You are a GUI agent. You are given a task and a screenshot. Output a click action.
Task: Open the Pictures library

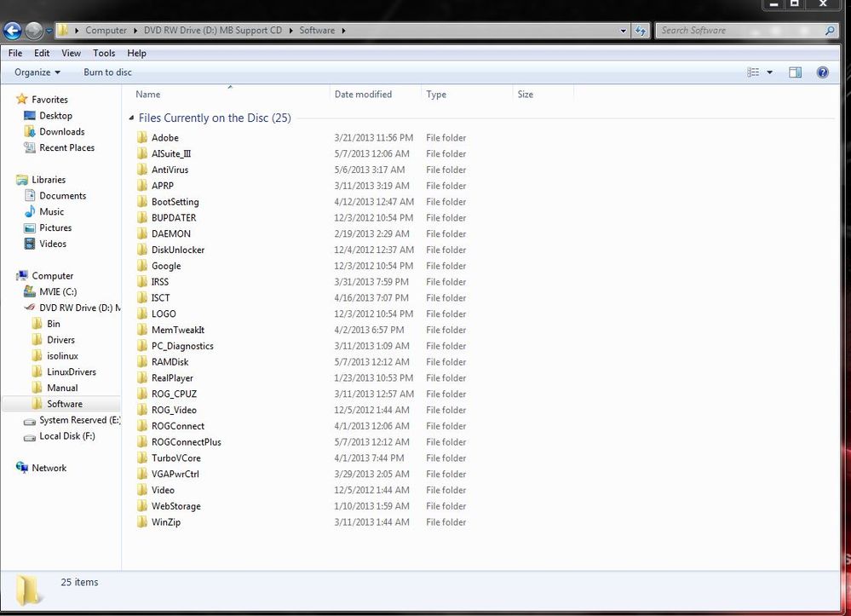click(x=48, y=228)
